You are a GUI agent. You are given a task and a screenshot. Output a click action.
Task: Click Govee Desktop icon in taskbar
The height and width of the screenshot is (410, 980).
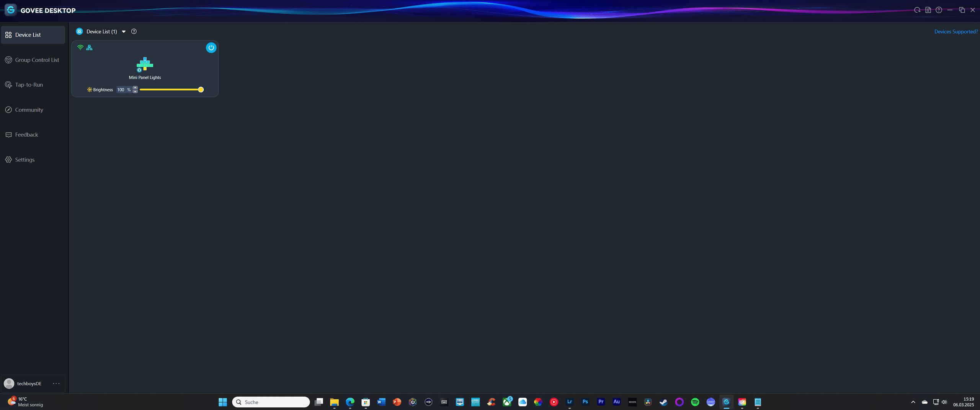pyautogui.click(x=727, y=402)
